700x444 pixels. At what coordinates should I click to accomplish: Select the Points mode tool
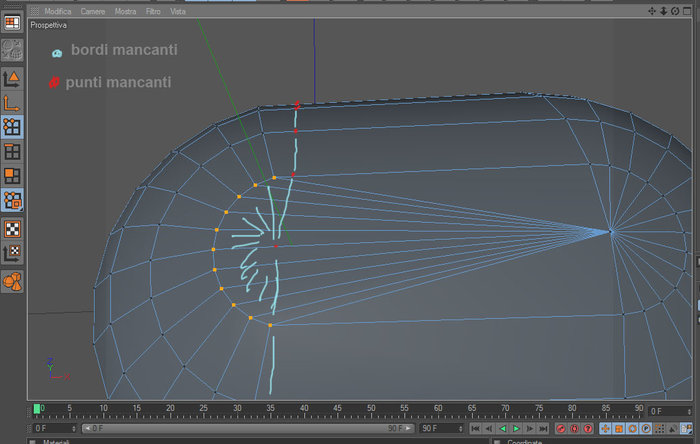tap(12, 127)
